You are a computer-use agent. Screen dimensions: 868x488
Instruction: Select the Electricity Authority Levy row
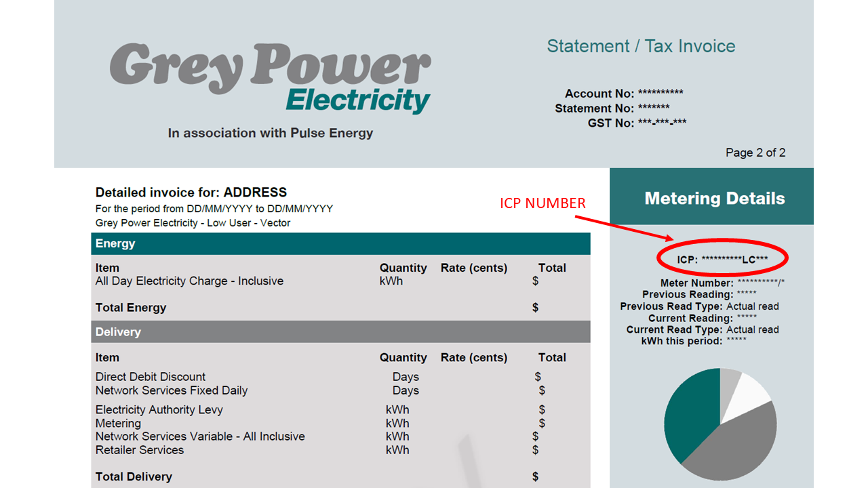coord(159,409)
